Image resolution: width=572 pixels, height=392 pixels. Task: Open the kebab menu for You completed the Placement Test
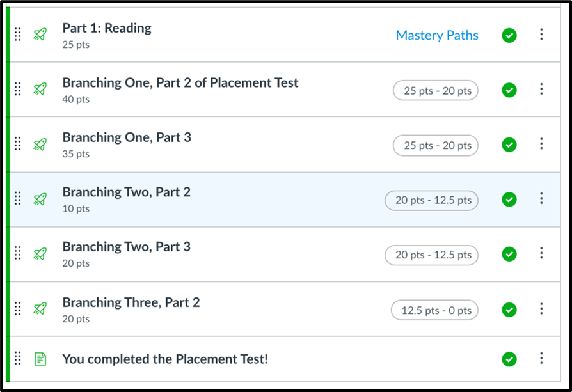click(541, 358)
